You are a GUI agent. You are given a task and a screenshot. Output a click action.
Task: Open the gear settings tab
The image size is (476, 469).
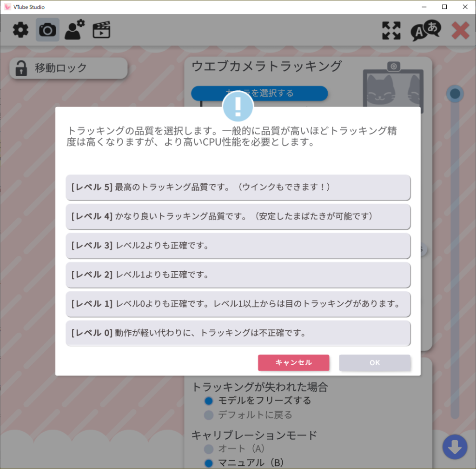20,30
